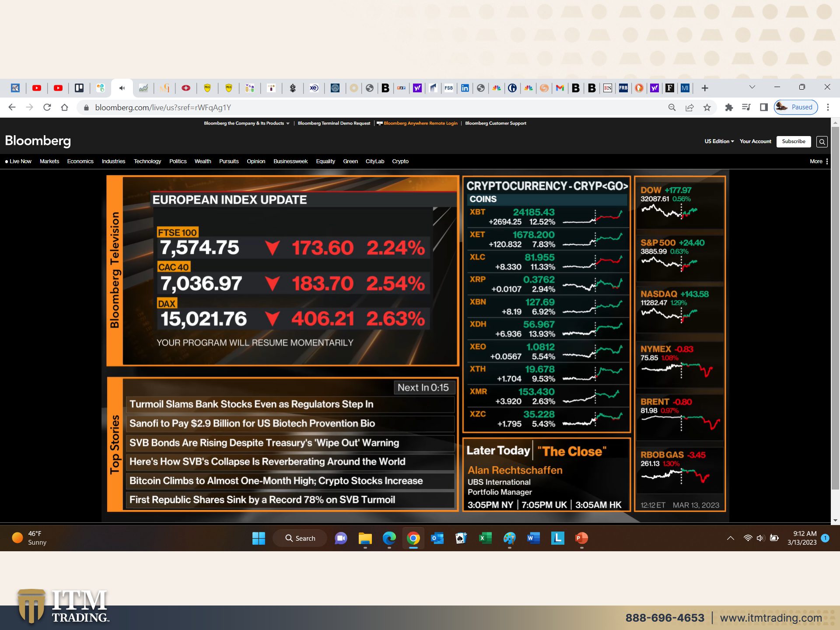The width and height of the screenshot is (840, 630).
Task: Switch to the FSB tab
Action: coord(449,88)
